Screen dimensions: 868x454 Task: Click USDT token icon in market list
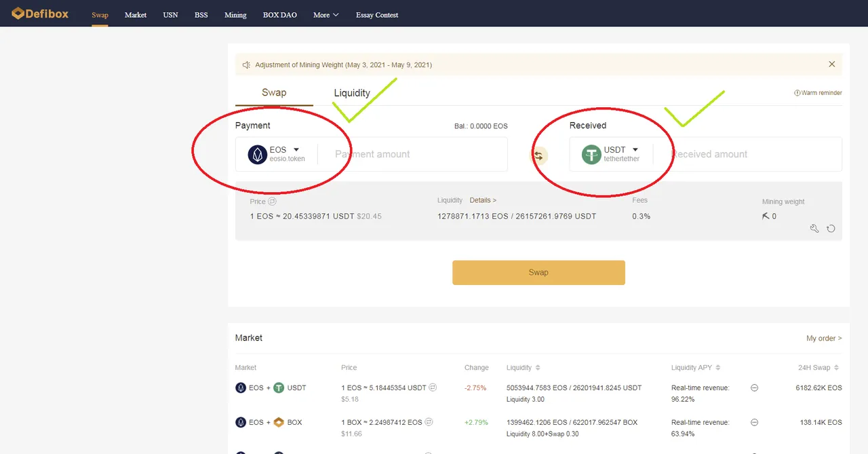click(279, 388)
